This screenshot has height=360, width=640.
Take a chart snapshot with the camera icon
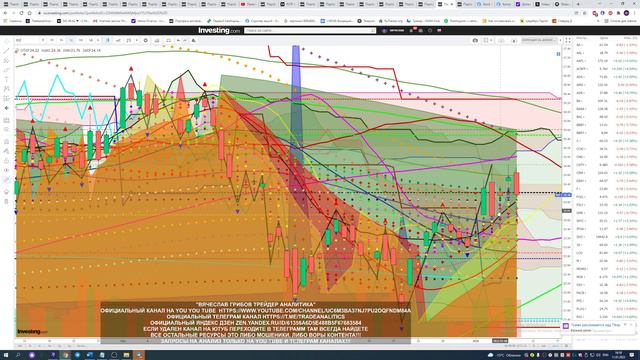[475, 40]
